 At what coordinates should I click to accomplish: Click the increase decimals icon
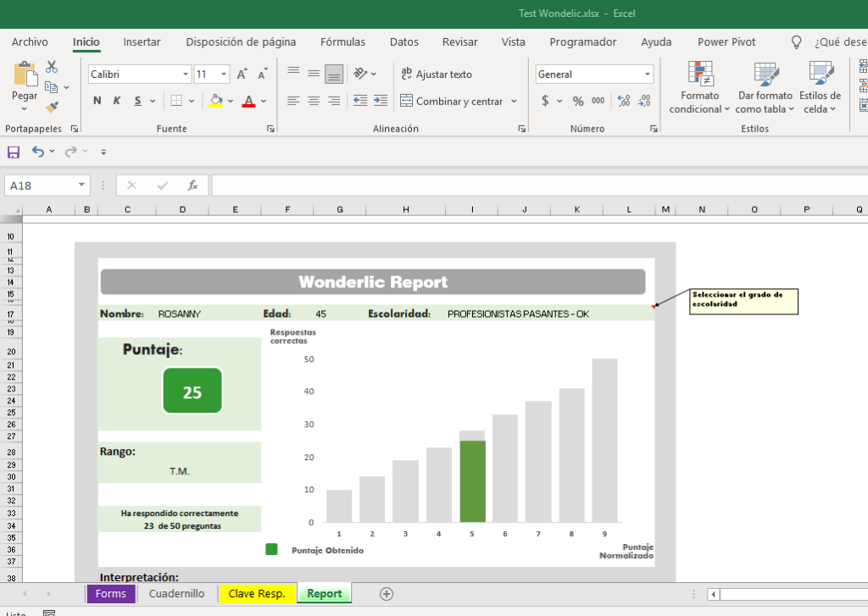[624, 101]
